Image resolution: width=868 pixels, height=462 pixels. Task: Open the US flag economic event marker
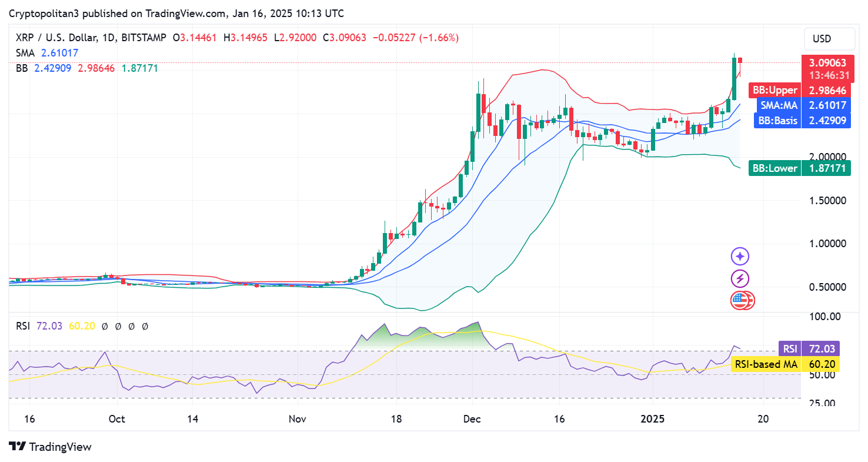[x=740, y=301]
